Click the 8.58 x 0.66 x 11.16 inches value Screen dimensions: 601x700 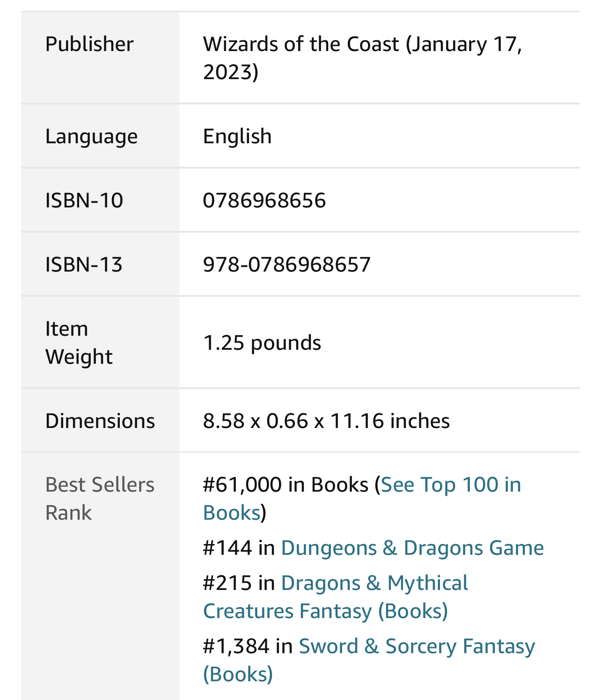(326, 421)
